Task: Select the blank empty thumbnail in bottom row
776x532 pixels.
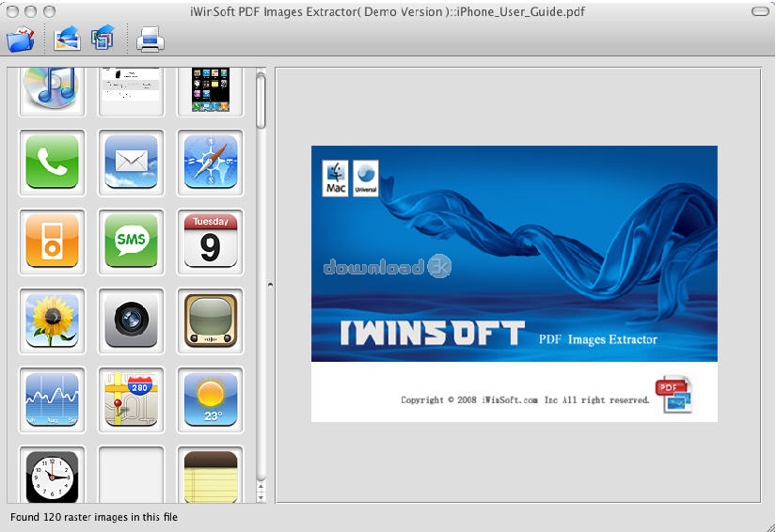Action: [131, 475]
